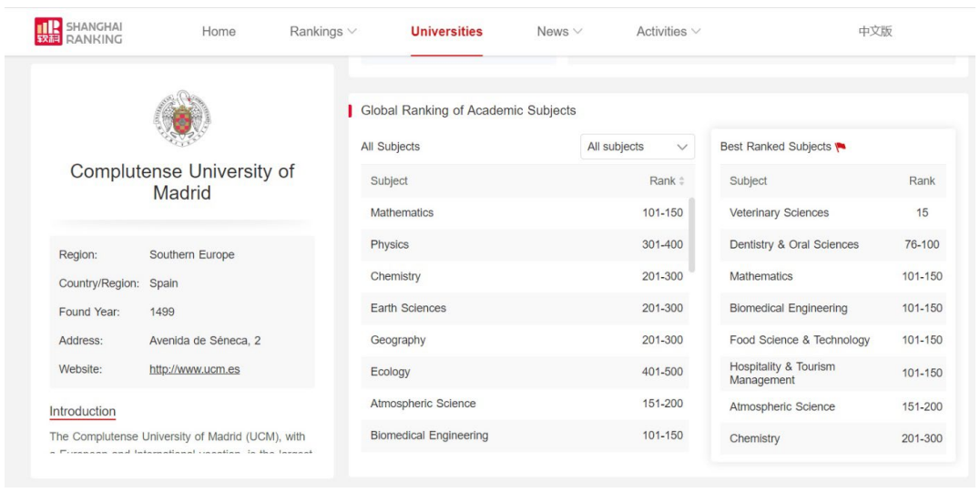The height and width of the screenshot is (493, 980).
Task: Expand the News menu
Action: [559, 31]
